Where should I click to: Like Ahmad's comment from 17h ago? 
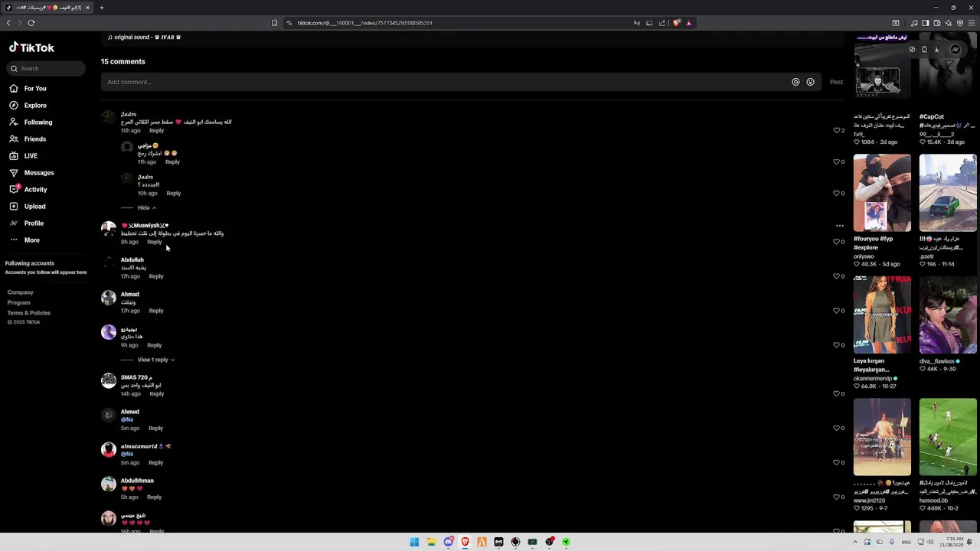pos(836,310)
